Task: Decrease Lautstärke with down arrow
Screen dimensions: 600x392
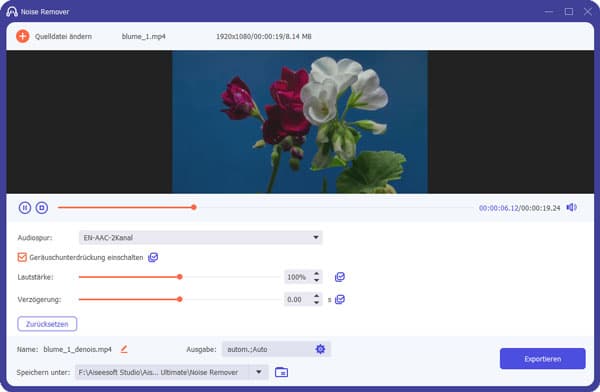Action: pos(316,280)
